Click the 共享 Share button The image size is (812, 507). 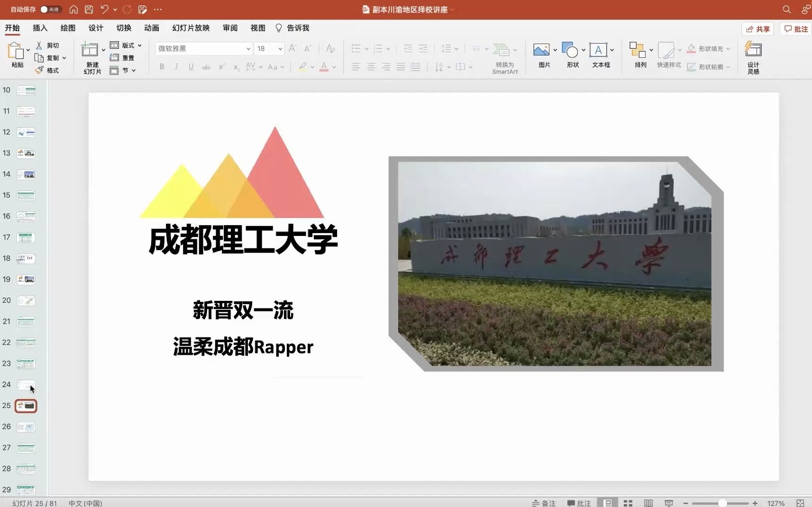[758, 29]
